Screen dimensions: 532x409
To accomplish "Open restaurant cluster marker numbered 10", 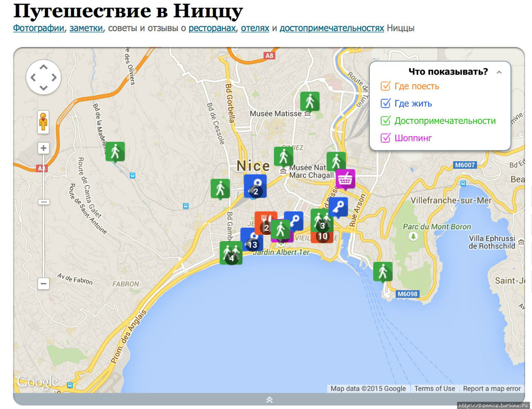I will 323,237.
